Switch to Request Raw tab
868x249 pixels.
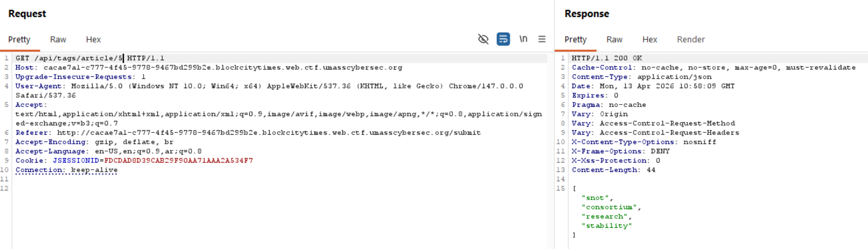(x=58, y=39)
